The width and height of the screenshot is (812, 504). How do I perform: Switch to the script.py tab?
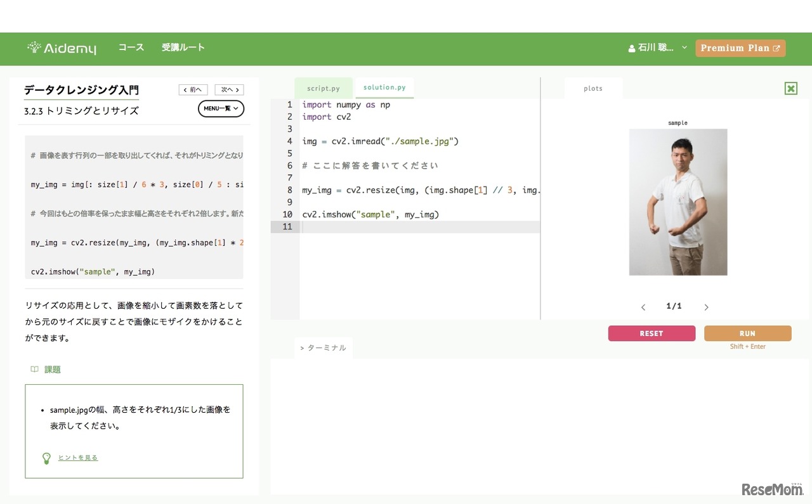point(324,87)
